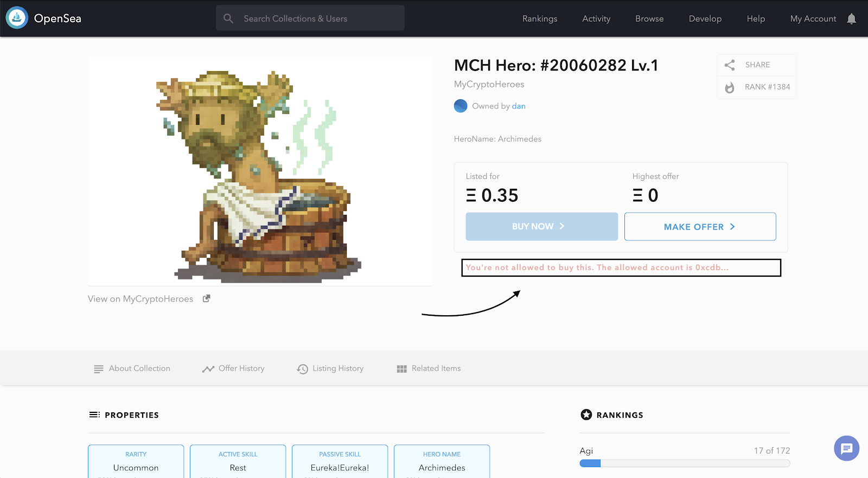Open the Help menu
Viewport: 868px width, 478px height.
tap(756, 18)
